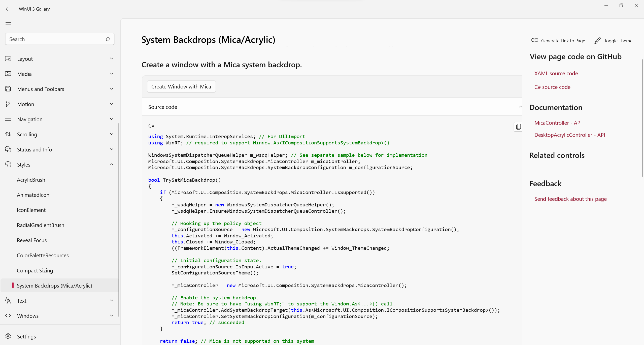Click the Toggle Theme label
The width and height of the screenshot is (644, 345).
coord(618,41)
